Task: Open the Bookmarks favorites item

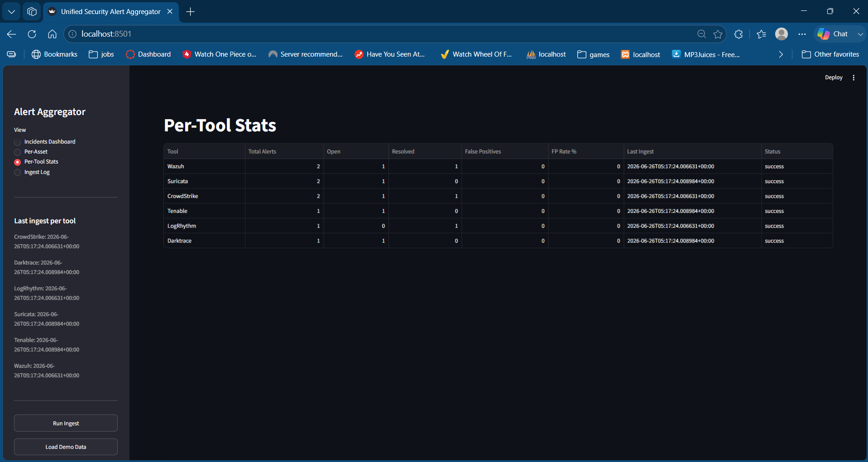Action: (x=55, y=54)
